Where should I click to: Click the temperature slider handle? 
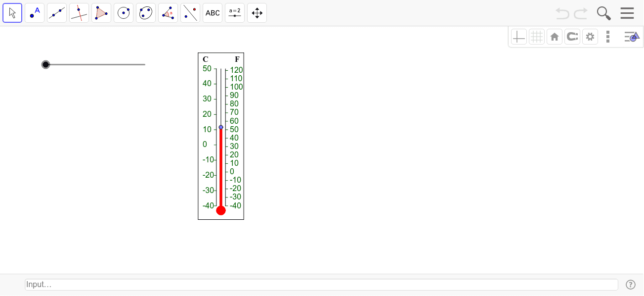46,64
